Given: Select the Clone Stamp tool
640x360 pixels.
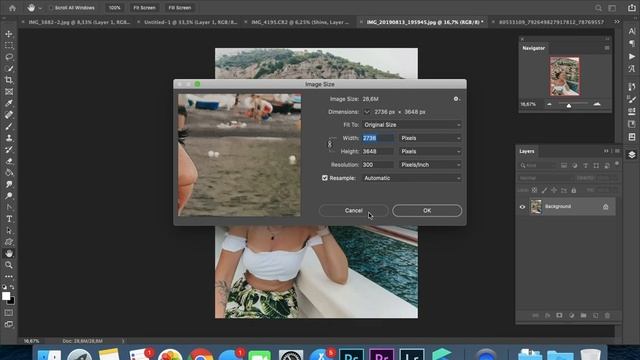Looking at the screenshot, I should pyautogui.click(x=9, y=138).
